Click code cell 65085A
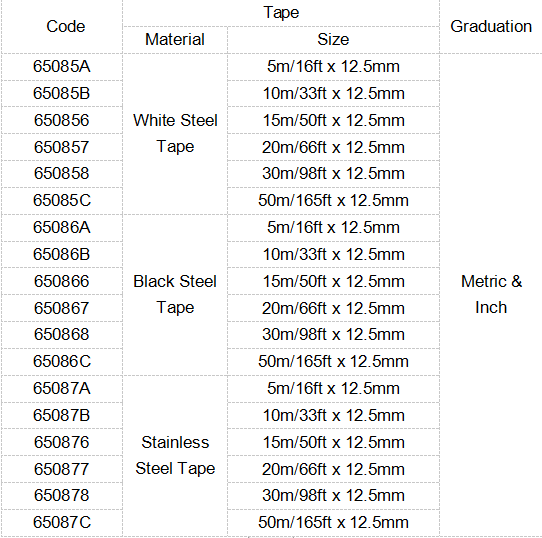The height and width of the screenshot is (538, 542). 62,67
